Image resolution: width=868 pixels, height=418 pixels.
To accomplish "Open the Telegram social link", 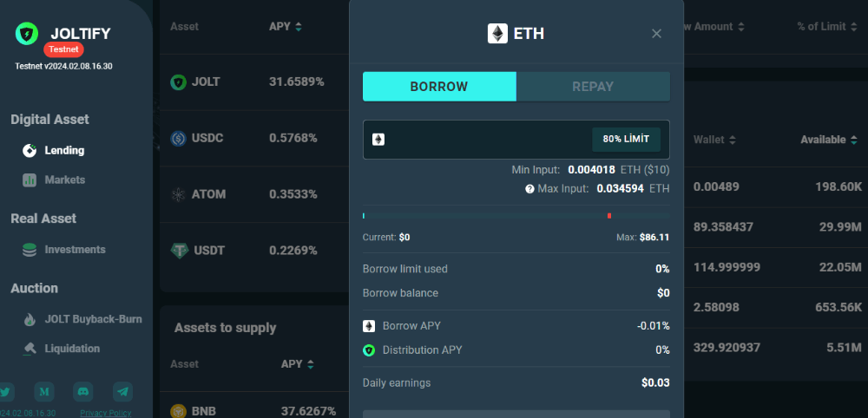I will click(x=122, y=391).
